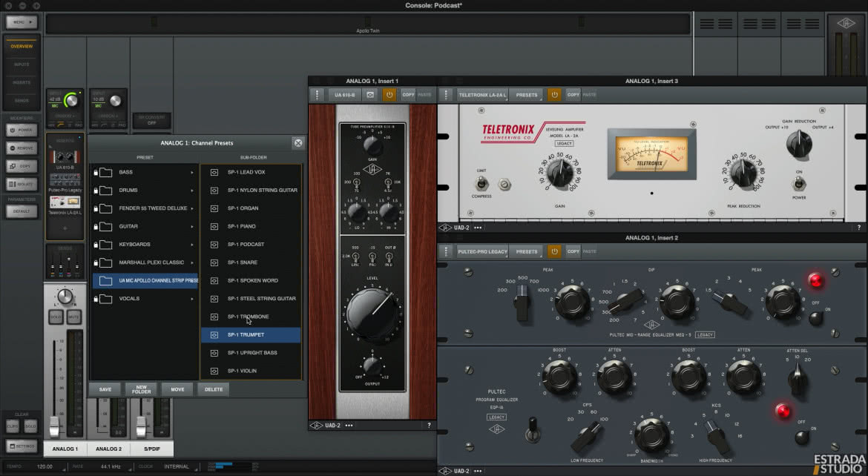Click the ISOLATE modifier button
This screenshot has width=868, height=476.
pos(22,184)
